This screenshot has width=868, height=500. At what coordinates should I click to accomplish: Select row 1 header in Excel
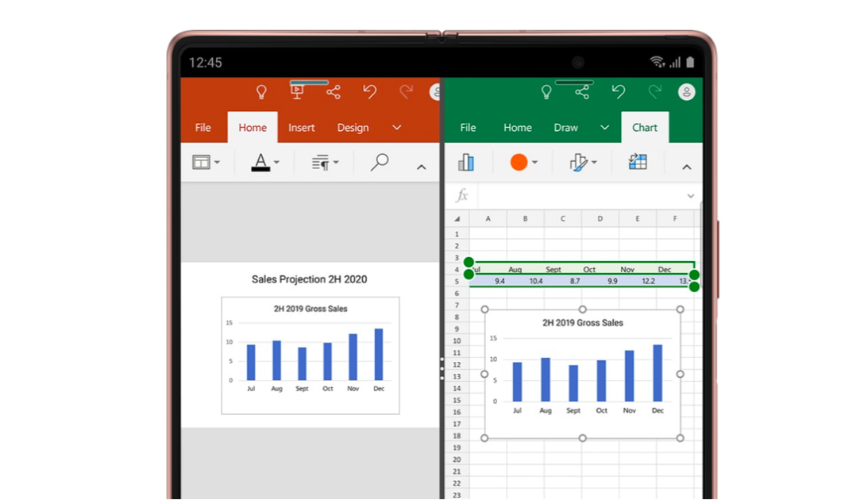[457, 234]
